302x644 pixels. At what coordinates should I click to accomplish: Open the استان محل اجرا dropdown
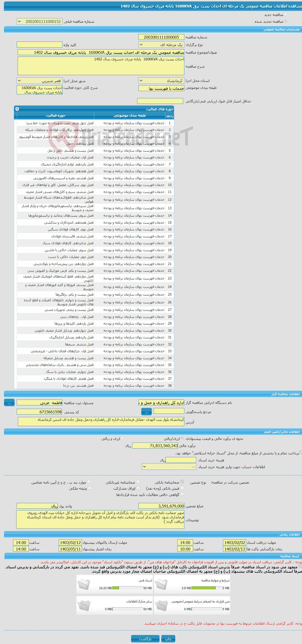point(161,81)
